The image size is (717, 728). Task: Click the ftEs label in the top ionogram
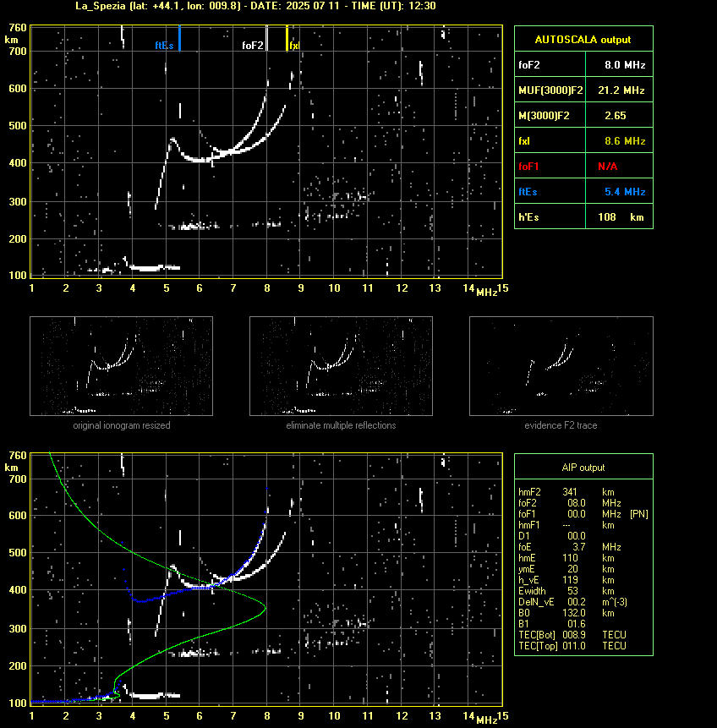click(x=164, y=46)
